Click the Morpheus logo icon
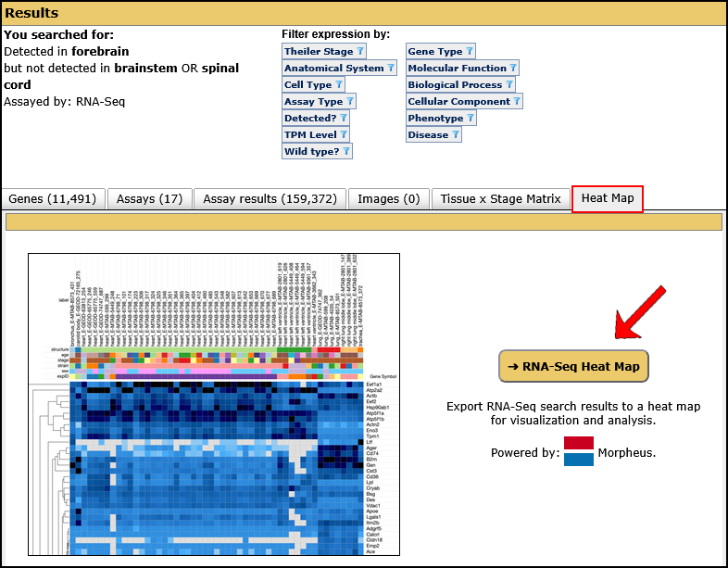Screen dimensions: 728x568 578,451
